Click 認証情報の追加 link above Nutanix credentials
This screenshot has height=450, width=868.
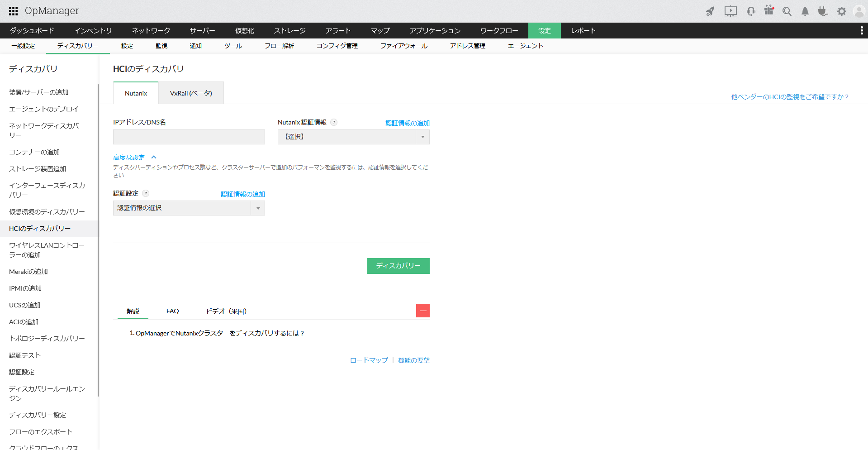408,123
